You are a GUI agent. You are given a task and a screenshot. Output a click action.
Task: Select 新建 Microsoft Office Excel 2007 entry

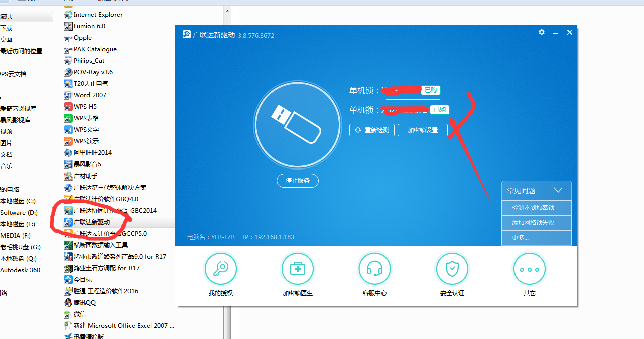point(119,326)
